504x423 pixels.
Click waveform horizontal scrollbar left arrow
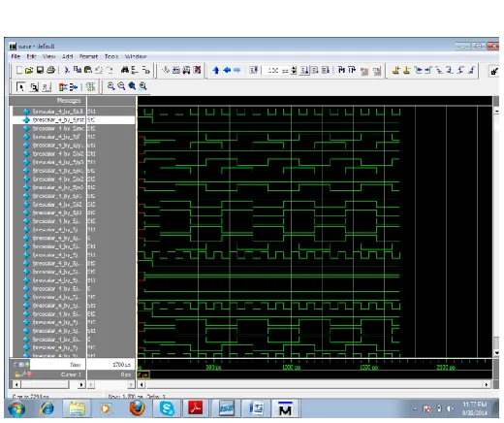pos(142,384)
